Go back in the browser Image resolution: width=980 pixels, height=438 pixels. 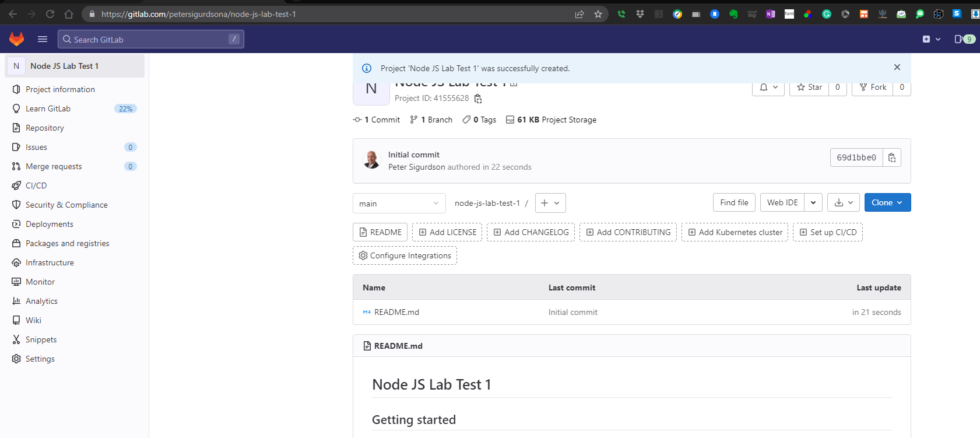point(13,14)
